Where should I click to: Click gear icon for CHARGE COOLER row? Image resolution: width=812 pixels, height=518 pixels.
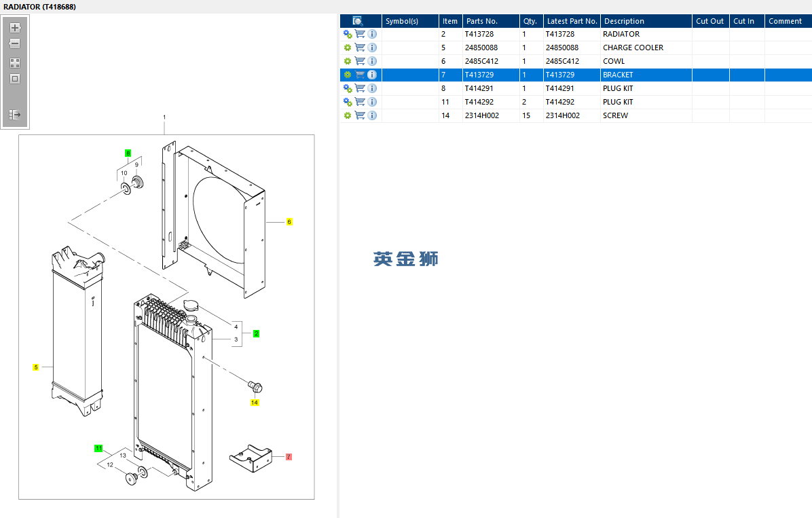click(348, 48)
